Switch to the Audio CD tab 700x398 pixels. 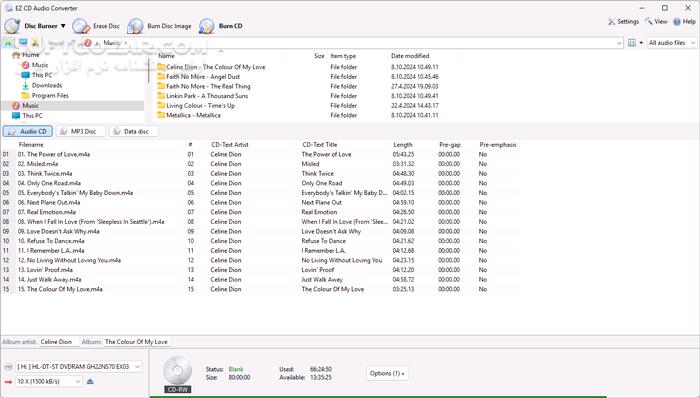28,131
